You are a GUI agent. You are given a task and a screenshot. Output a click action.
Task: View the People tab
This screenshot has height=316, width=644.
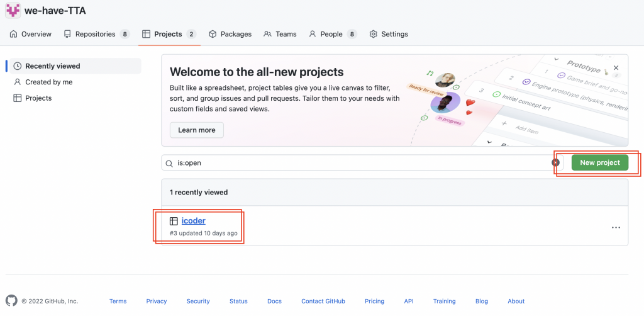point(332,34)
